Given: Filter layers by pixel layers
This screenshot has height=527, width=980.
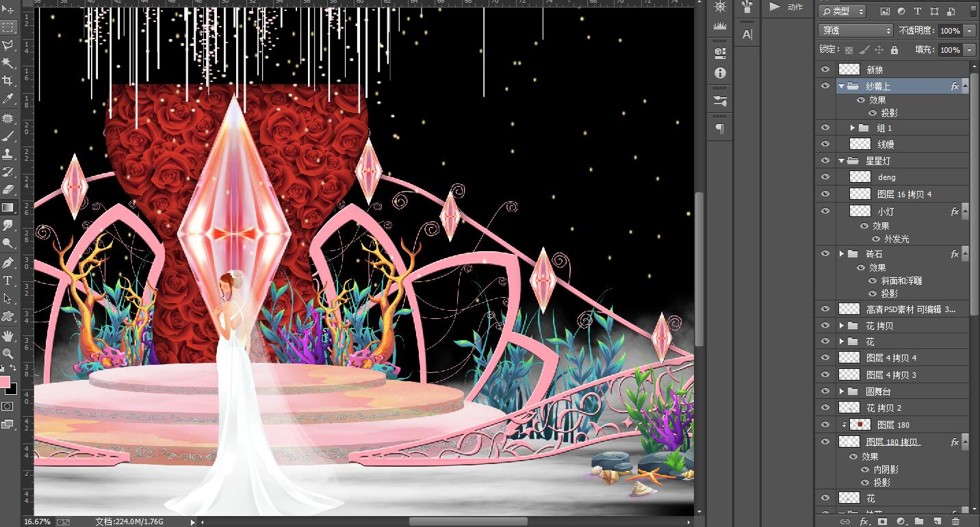Looking at the screenshot, I should pos(885,11).
